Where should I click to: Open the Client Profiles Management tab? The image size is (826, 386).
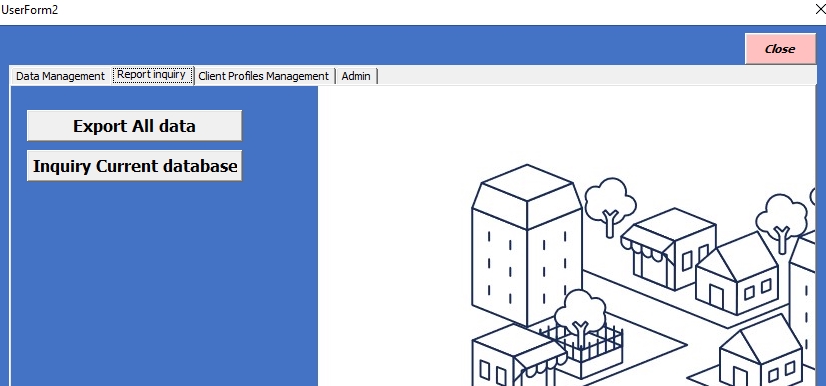(263, 76)
